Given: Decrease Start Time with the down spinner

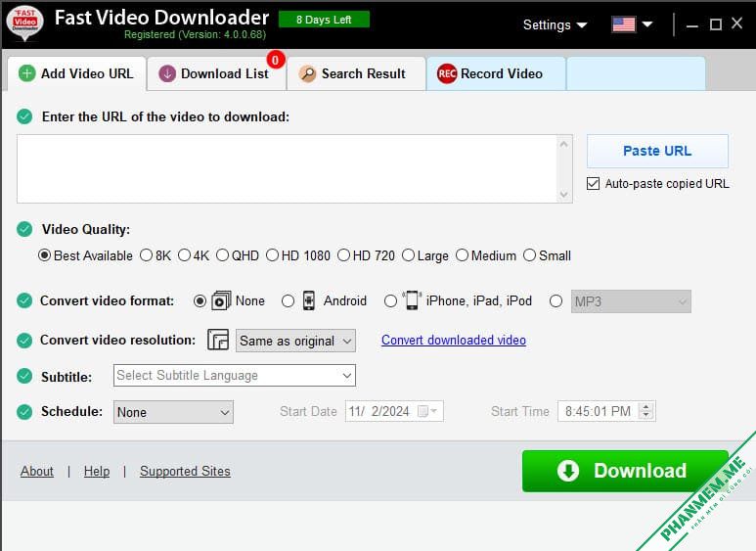Looking at the screenshot, I should [x=646, y=416].
